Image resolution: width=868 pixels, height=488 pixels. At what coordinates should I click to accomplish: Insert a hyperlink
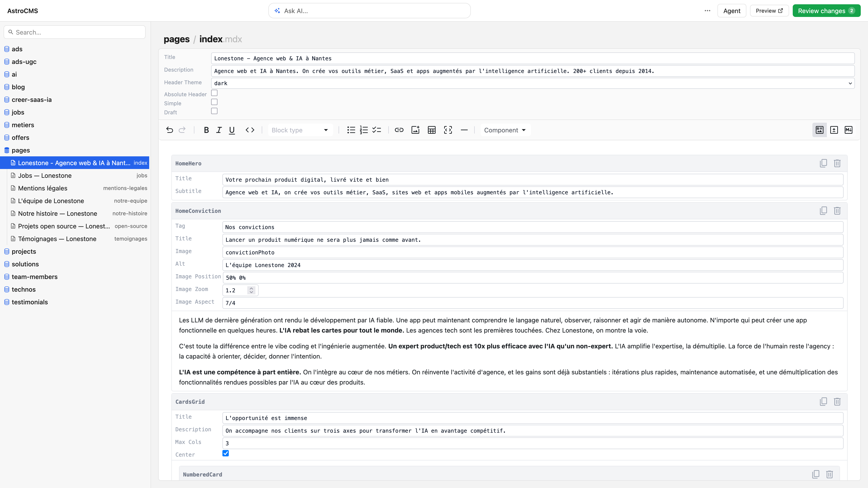pyautogui.click(x=399, y=130)
